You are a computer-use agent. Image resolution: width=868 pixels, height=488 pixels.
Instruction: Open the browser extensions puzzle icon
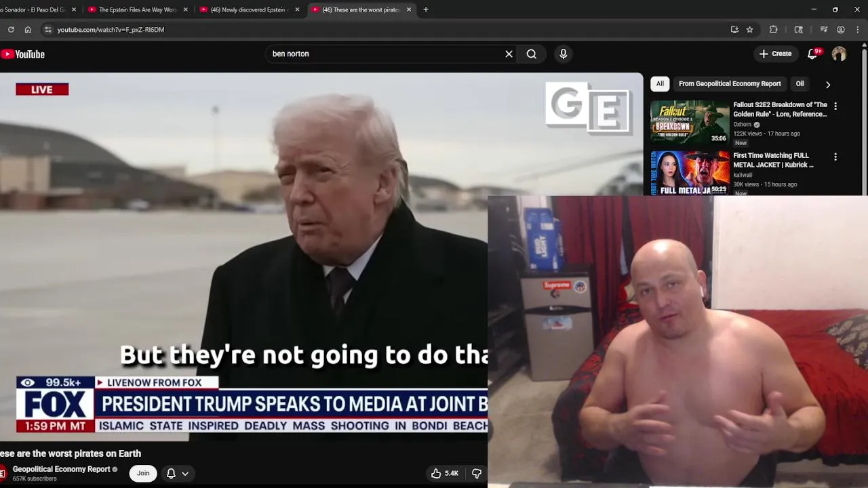pos(773,30)
